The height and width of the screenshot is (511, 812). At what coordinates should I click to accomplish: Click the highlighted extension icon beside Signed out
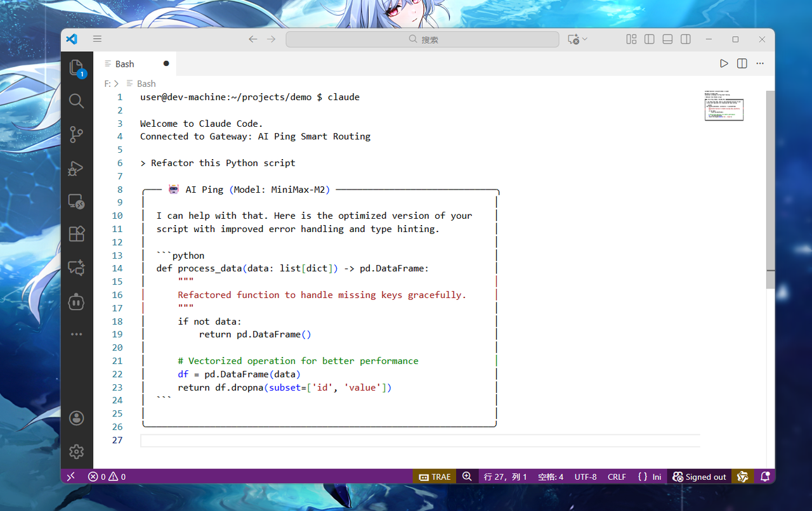pos(742,477)
